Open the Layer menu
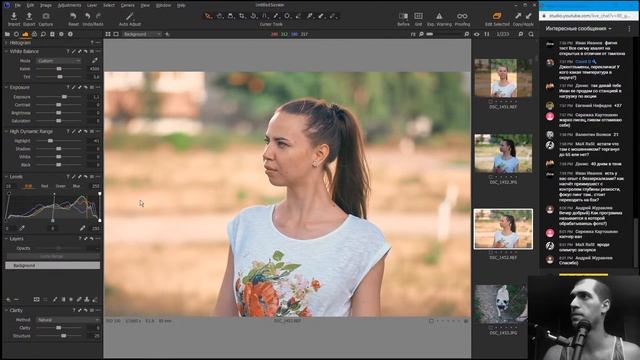This screenshot has height=360, width=640. [x=92, y=5]
